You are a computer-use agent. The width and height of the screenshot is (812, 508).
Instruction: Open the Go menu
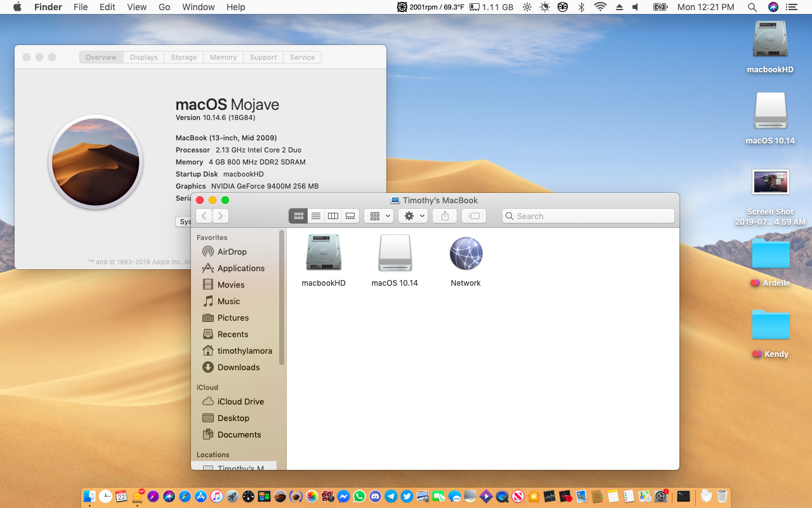164,7
